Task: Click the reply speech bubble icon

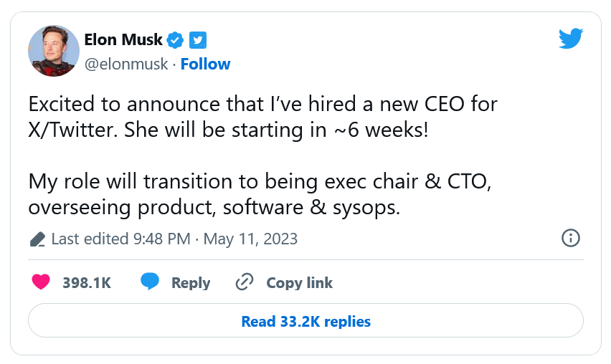Action: tap(149, 282)
